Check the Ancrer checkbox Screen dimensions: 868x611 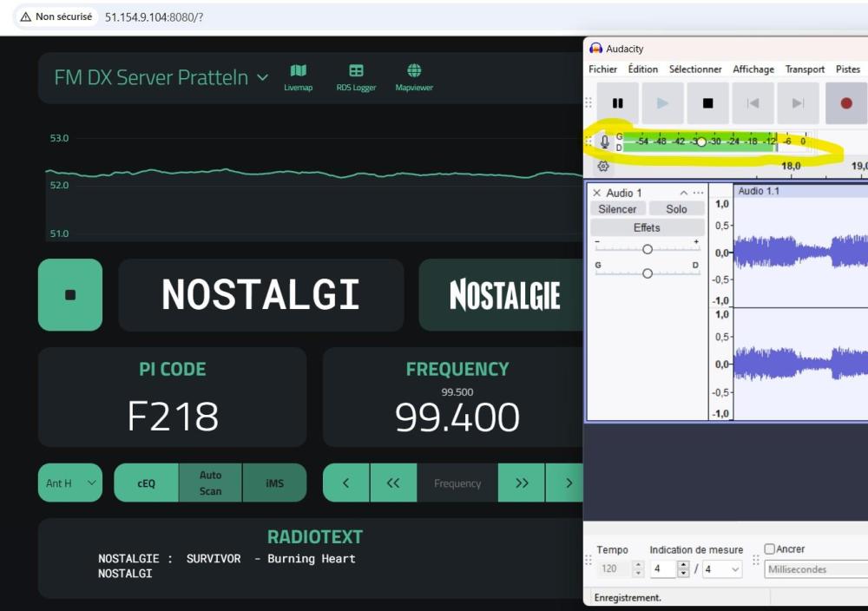click(769, 549)
